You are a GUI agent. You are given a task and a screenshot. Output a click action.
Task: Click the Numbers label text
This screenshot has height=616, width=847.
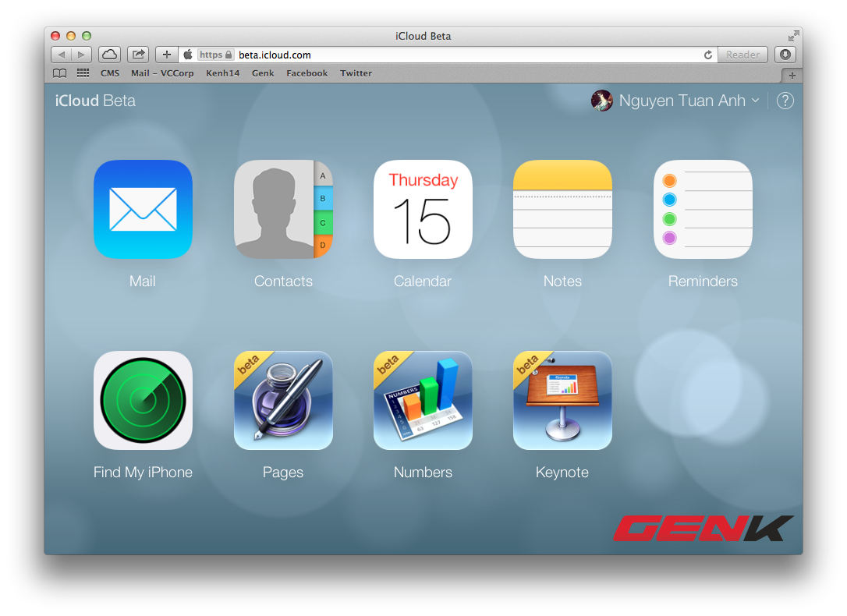[423, 473]
